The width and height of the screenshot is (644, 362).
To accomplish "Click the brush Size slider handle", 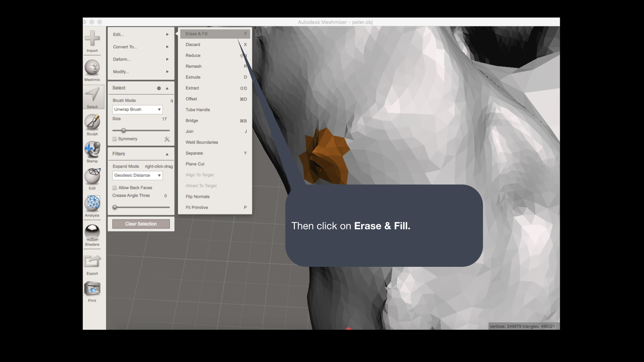I will pyautogui.click(x=124, y=130).
